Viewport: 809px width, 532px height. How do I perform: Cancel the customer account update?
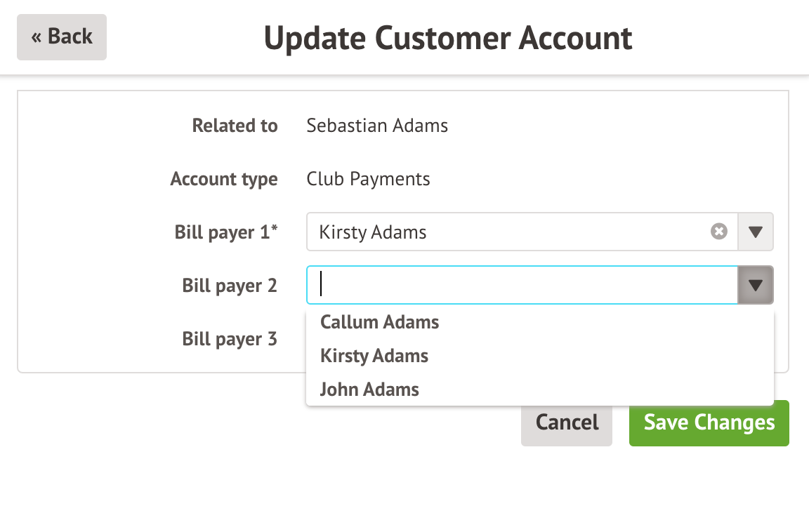(566, 423)
